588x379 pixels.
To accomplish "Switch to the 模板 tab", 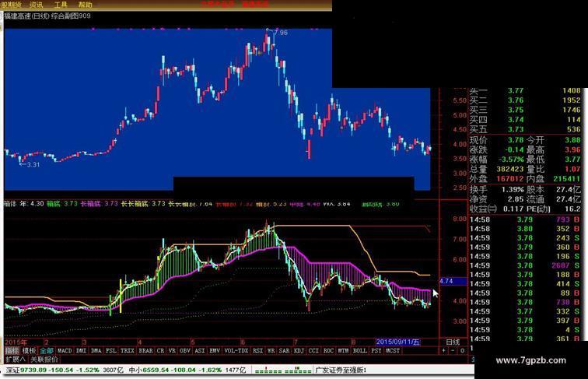I will coord(29,351).
